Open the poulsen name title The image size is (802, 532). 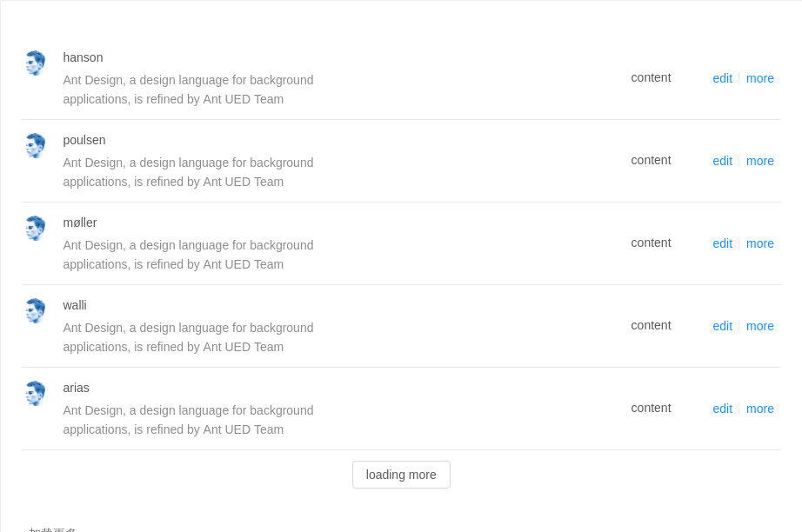pyautogui.click(x=84, y=140)
